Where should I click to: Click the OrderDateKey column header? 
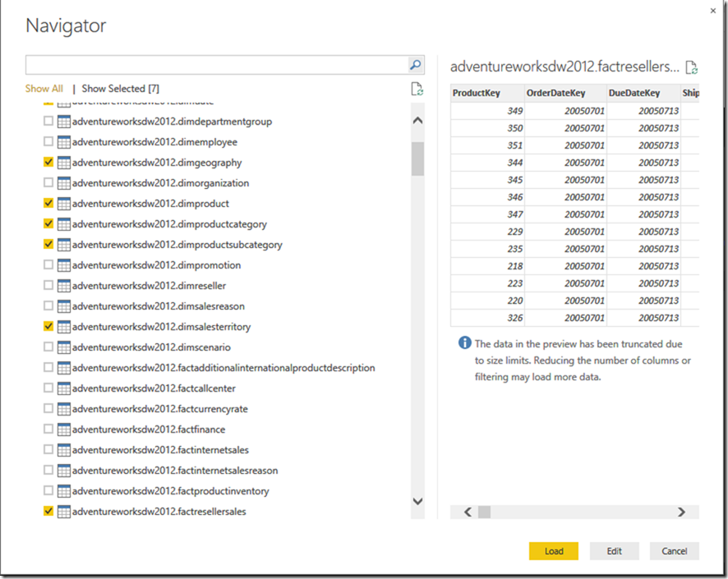565,93
